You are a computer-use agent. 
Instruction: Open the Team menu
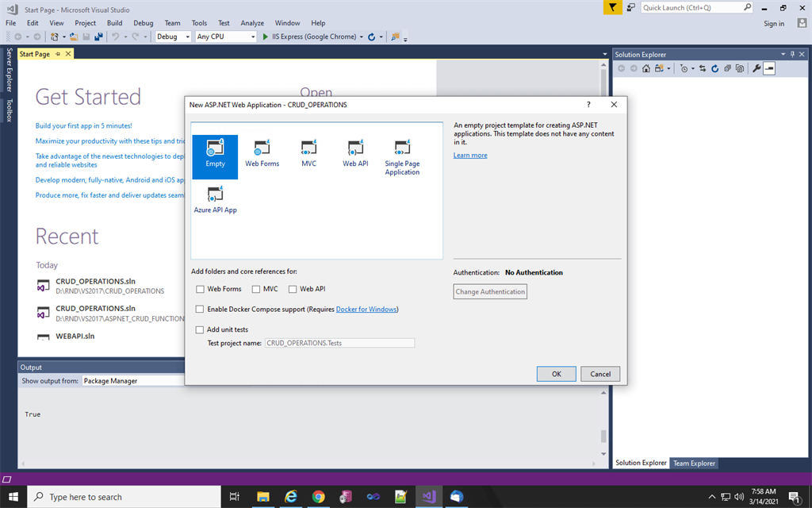[172, 22]
